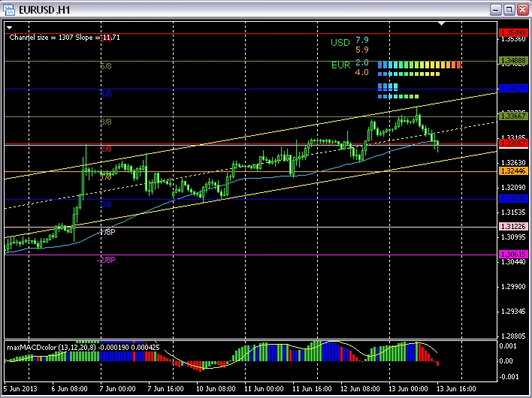Click the 2/8 Murrey level label
Viewport: 532px width, 398px height.
(x=106, y=149)
